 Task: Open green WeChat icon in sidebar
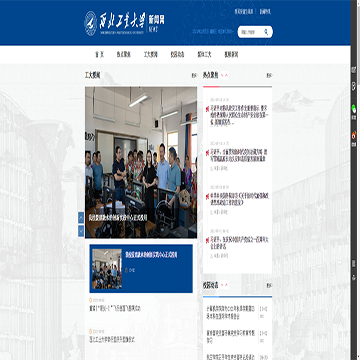(354, 109)
